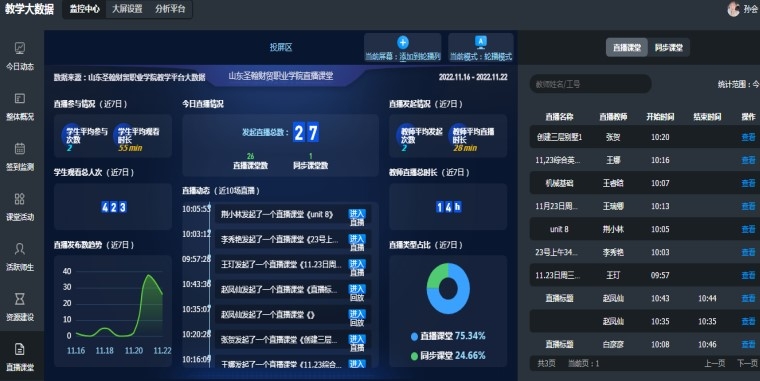The height and width of the screenshot is (381, 760).
Task: Select the 监控中心 tab
Action: click(84, 9)
